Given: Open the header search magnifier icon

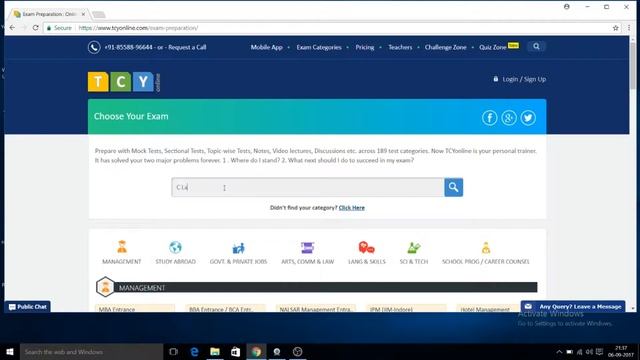Looking at the screenshot, I should 536,47.
